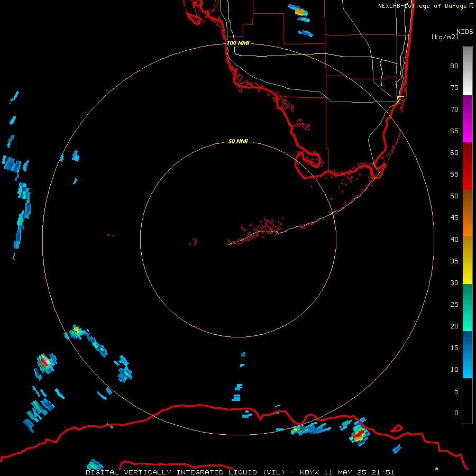Click the 10 value on the color scale
The image size is (476, 476).
click(x=454, y=370)
